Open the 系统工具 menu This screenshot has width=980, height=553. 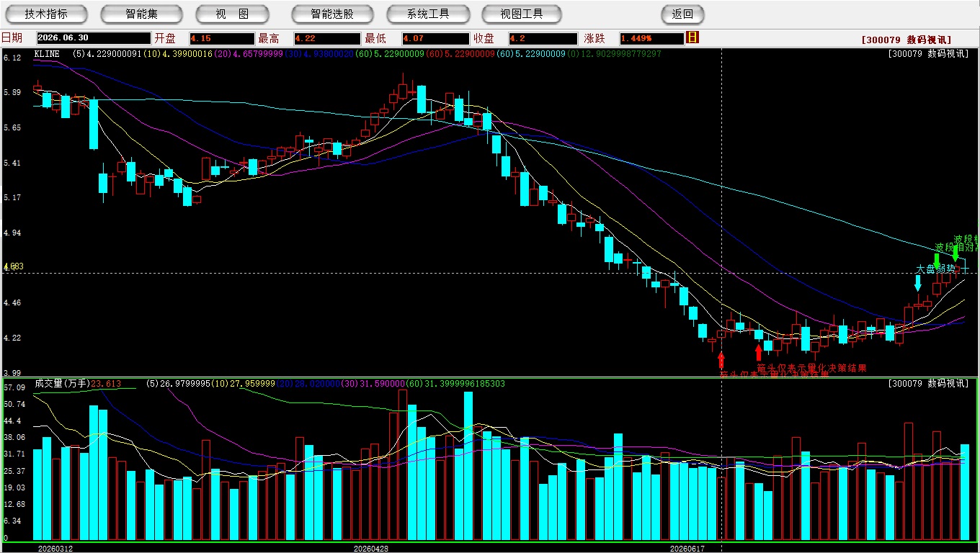428,14
